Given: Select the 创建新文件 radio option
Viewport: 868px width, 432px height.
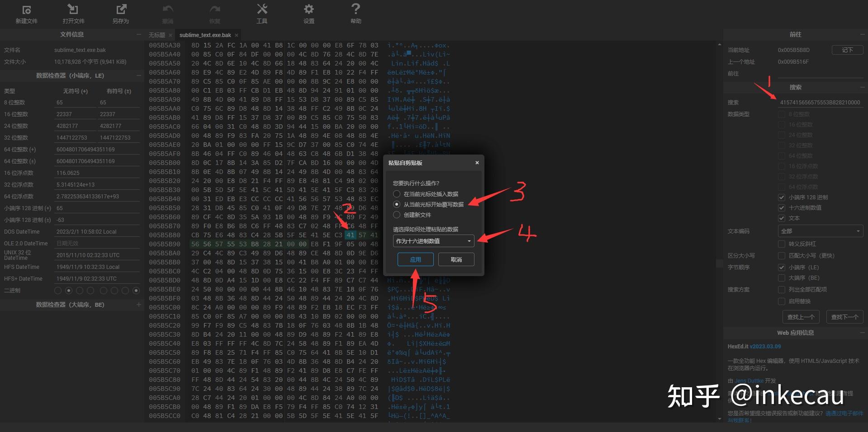Looking at the screenshot, I should (x=397, y=215).
